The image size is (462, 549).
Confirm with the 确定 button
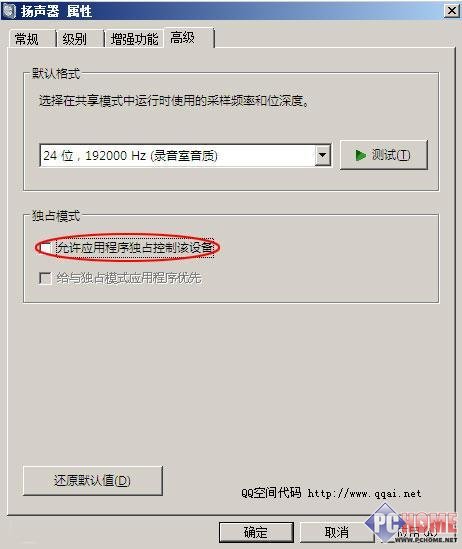coord(256,532)
